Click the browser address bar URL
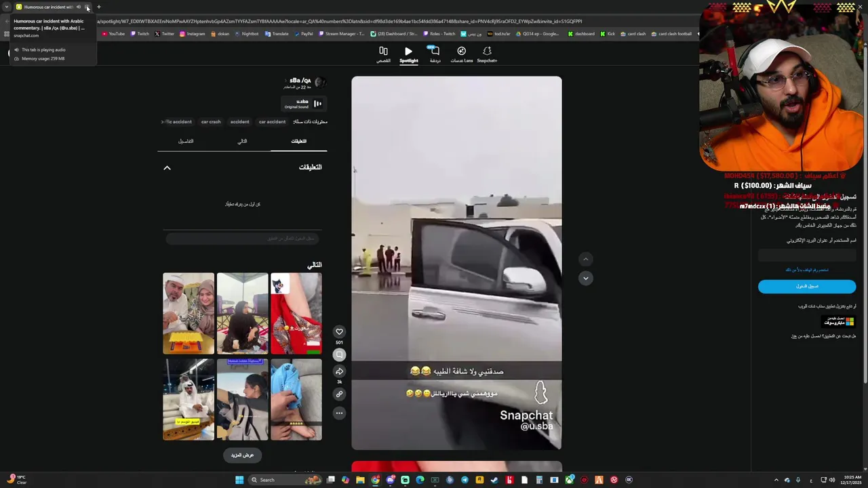 point(339,21)
